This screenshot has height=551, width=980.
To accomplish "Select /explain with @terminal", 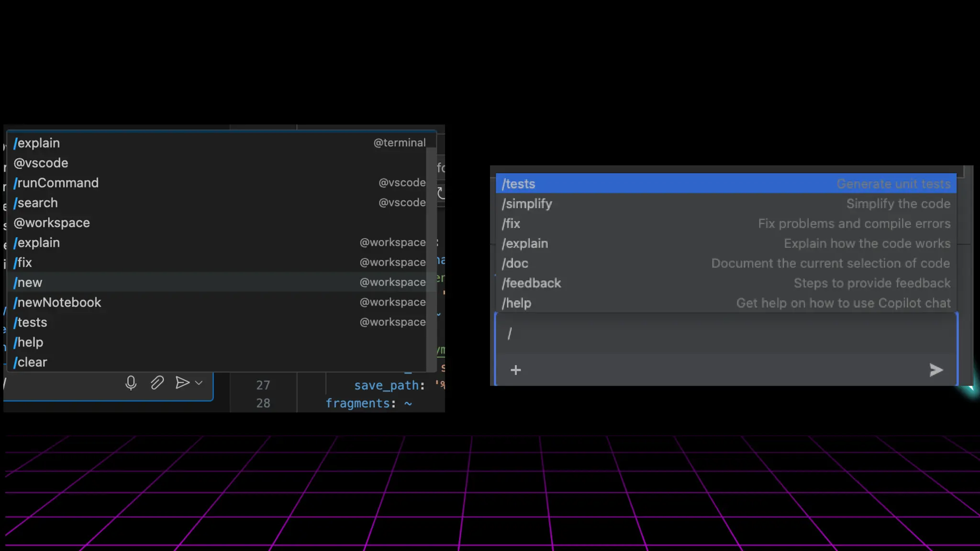I will [x=37, y=143].
